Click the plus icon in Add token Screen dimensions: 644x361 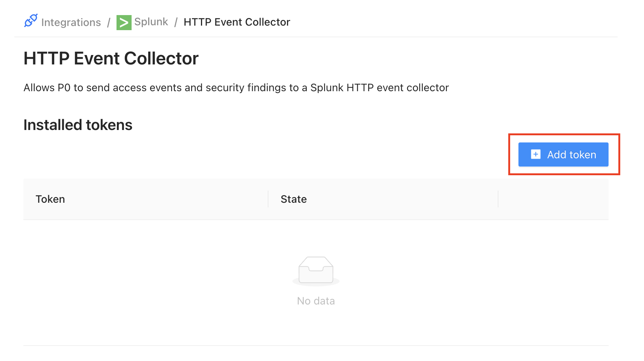point(535,154)
